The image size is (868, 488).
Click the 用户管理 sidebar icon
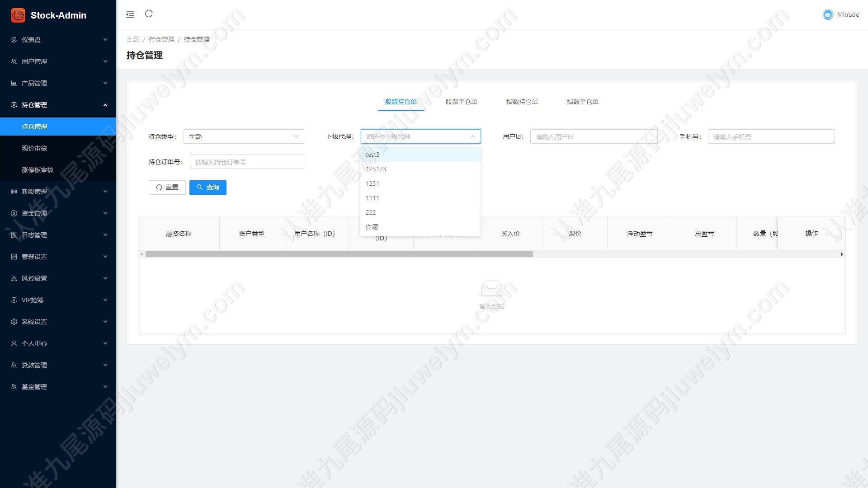[x=14, y=61]
